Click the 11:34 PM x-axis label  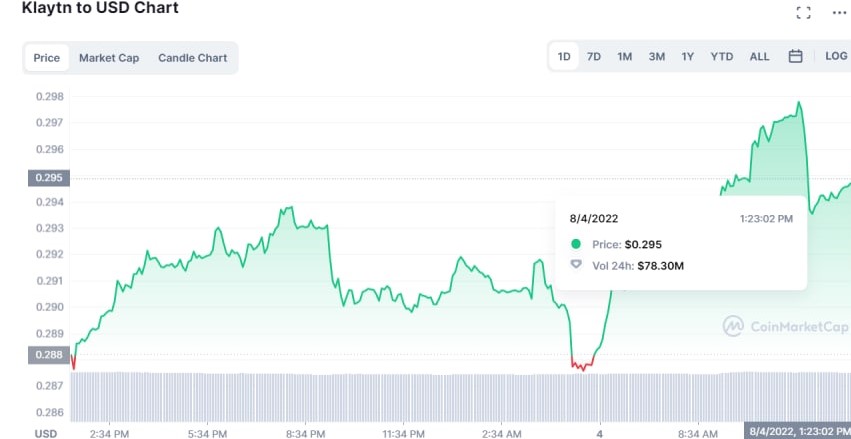click(403, 433)
